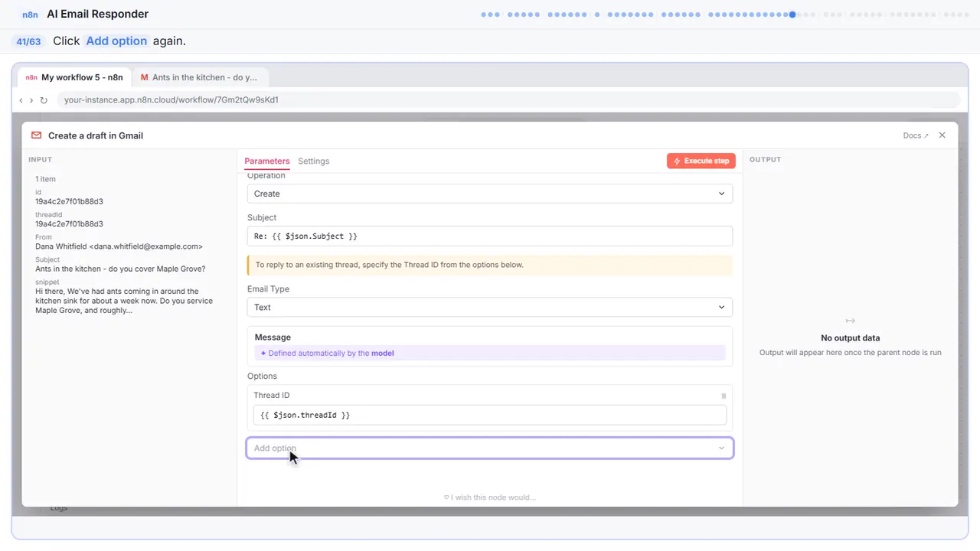
Task: Expand the Add option dropdown
Action: tap(490, 448)
